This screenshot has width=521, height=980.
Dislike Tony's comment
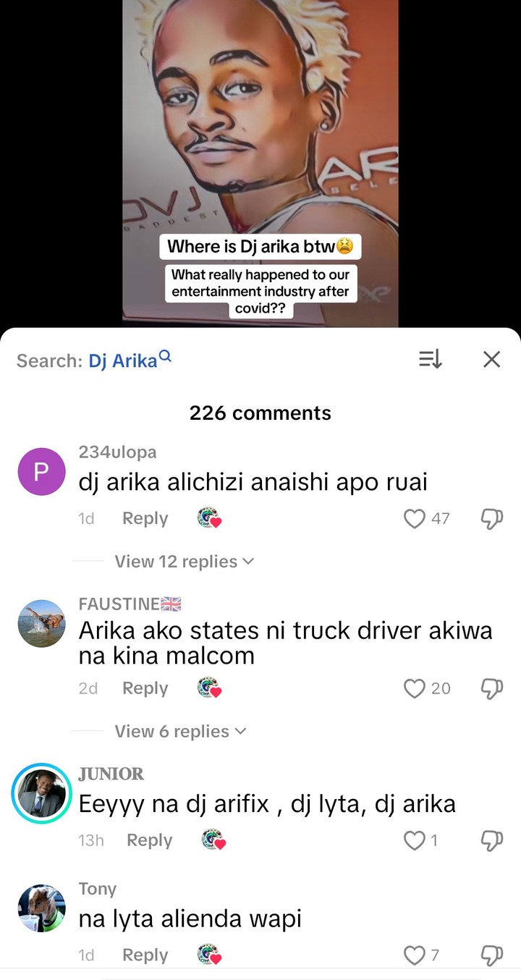(x=492, y=955)
